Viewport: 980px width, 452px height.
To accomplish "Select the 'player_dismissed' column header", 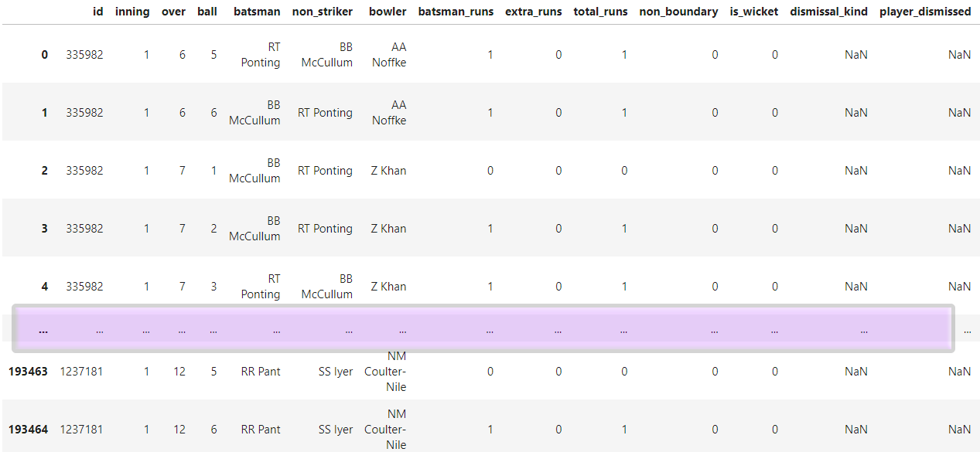I will point(925,12).
